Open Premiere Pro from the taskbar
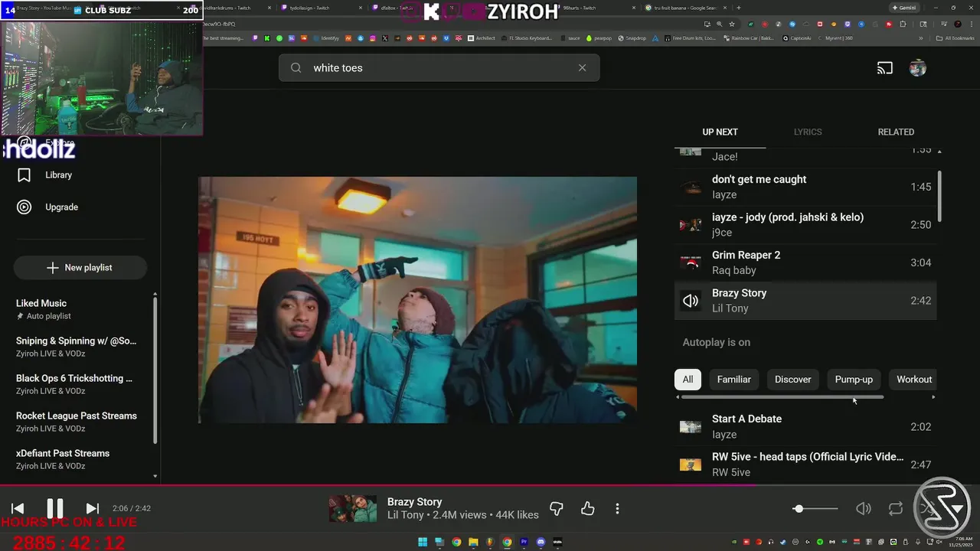The width and height of the screenshot is (980, 551). click(524, 542)
